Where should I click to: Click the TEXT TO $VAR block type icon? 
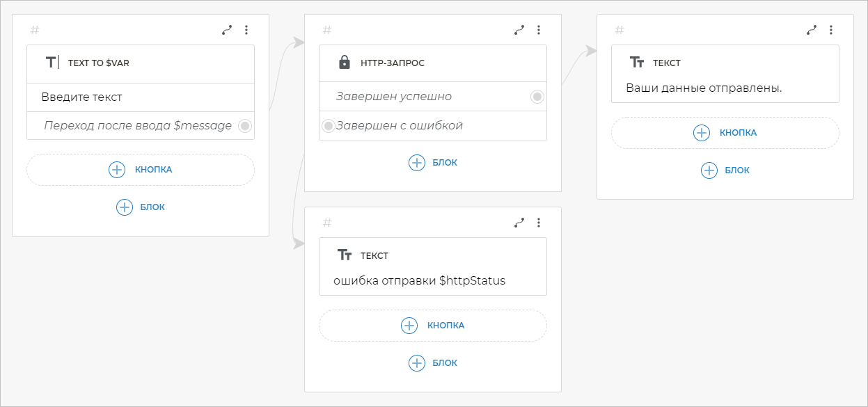(x=52, y=63)
